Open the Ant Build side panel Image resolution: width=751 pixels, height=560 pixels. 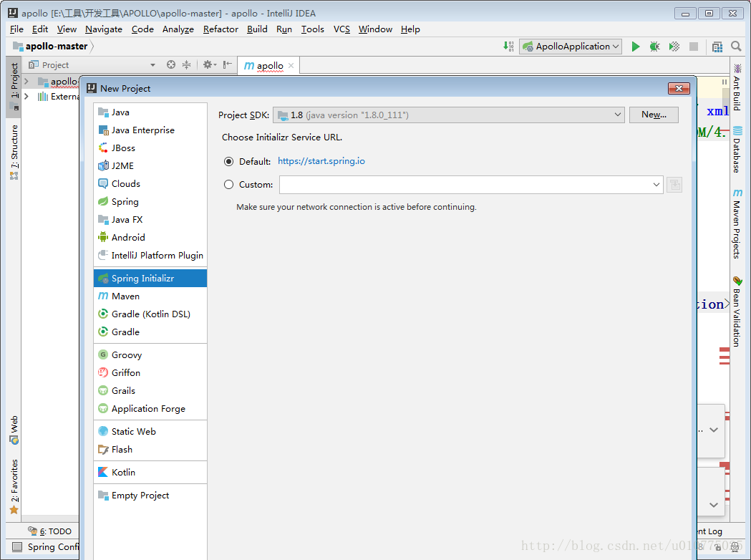[x=737, y=87]
